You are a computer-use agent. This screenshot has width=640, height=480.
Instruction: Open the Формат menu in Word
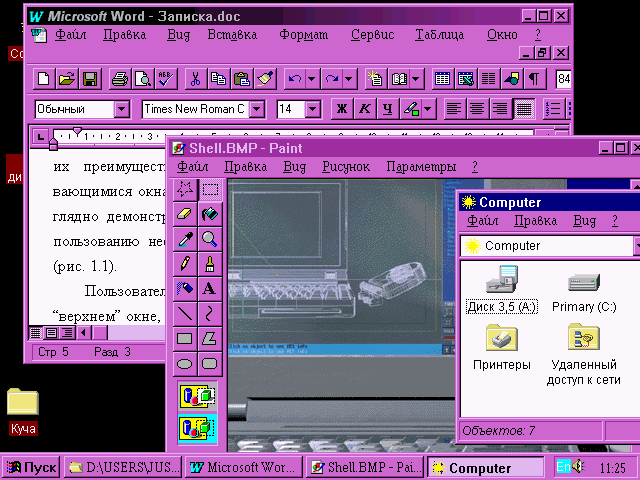click(x=303, y=34)
